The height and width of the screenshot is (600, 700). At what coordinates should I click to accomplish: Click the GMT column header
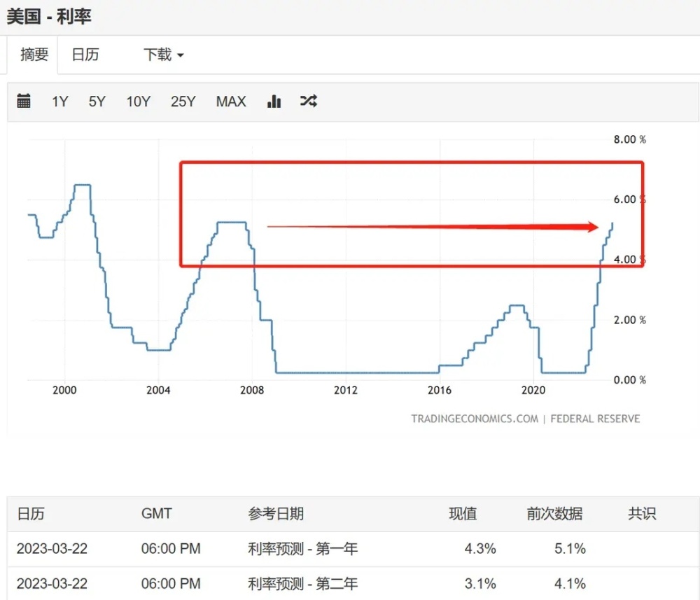coord(156,513)
